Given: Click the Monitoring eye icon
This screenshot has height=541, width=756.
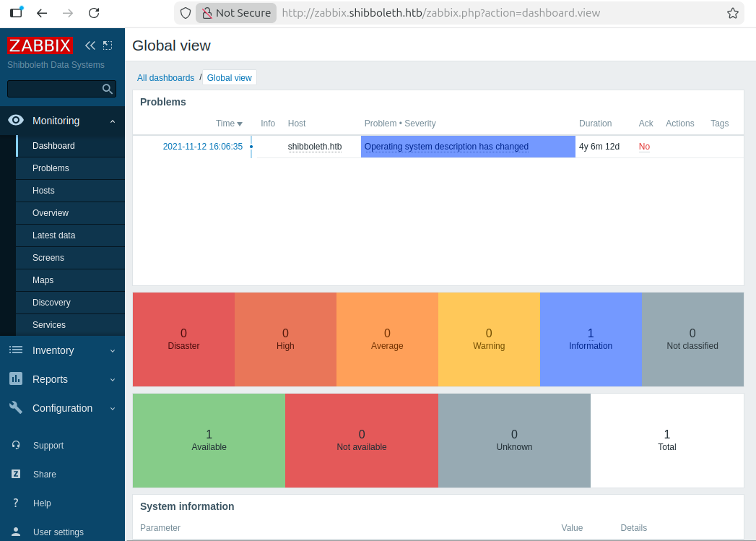Looking at the screenshot, I should click(x=16, y=120).
